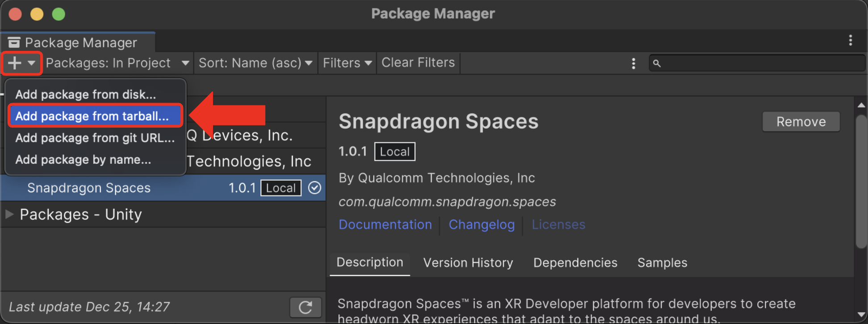Open the Filters dropdown

[347, 63]
